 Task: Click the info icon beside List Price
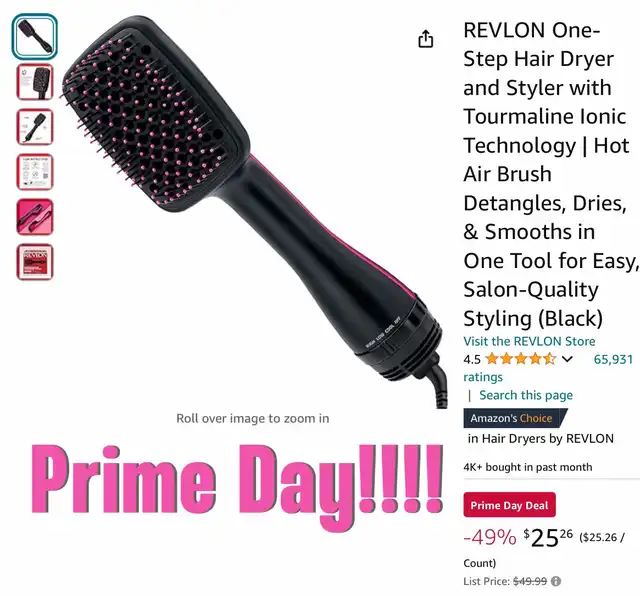tap(556, 581)
